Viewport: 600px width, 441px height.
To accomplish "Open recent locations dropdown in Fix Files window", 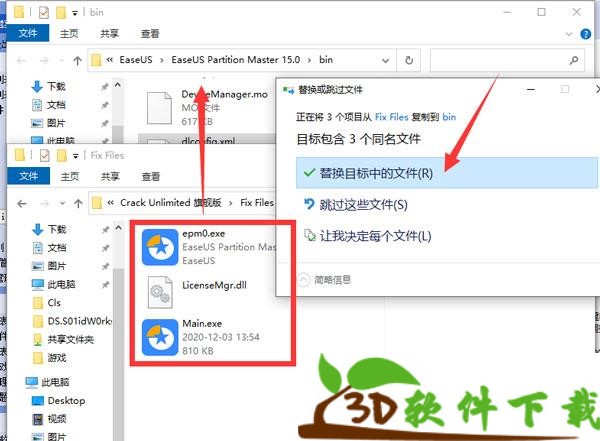I will (62, 203).
